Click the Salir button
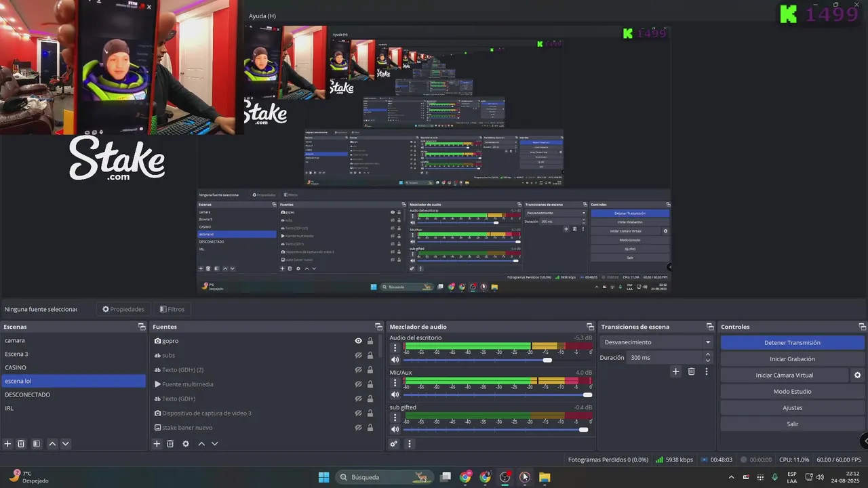 coord(792,424)
